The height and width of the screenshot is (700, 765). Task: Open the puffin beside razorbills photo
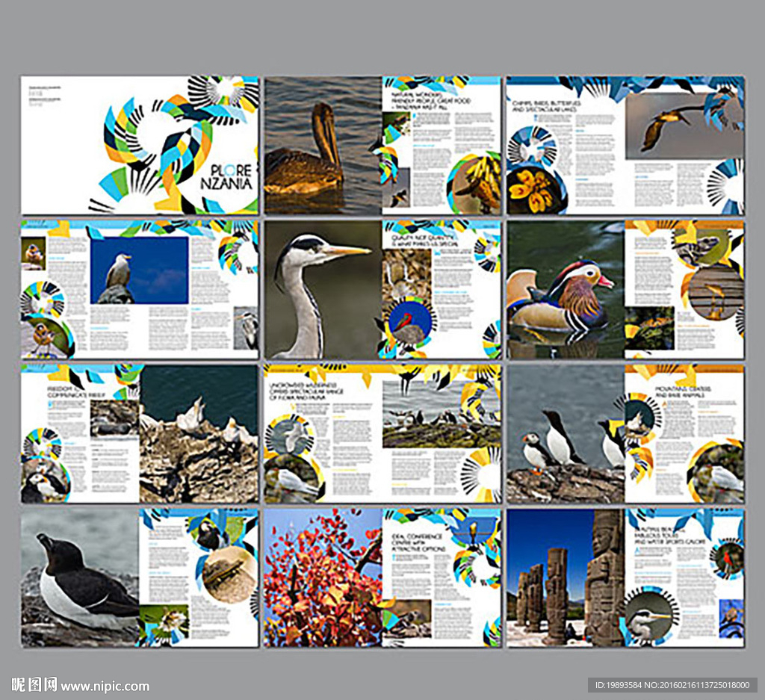pos(566,433)
